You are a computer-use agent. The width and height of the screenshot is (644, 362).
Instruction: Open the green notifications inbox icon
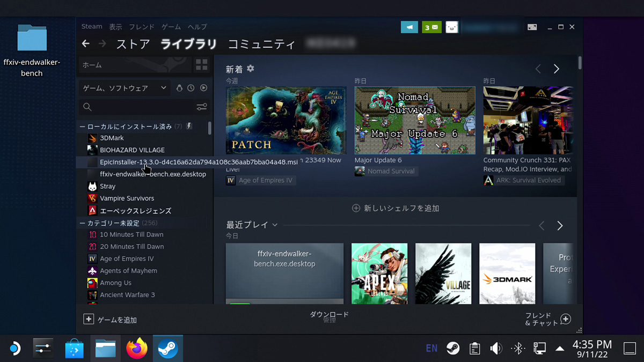point(431,27)
